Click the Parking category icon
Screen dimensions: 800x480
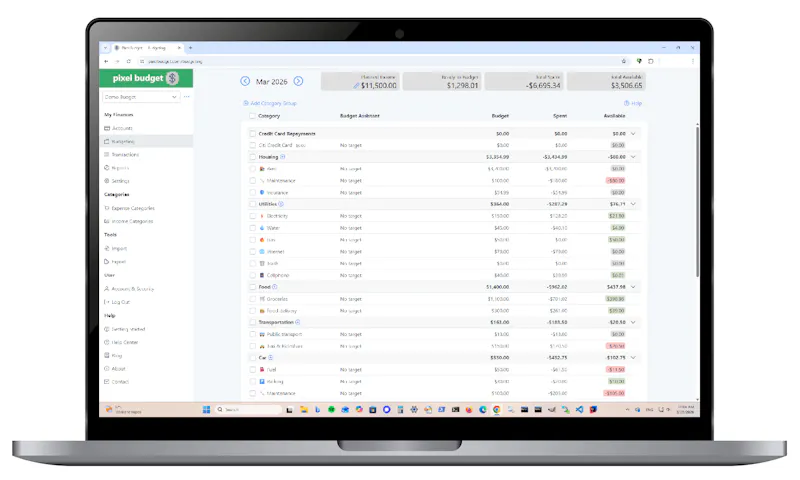pos(262,382)
